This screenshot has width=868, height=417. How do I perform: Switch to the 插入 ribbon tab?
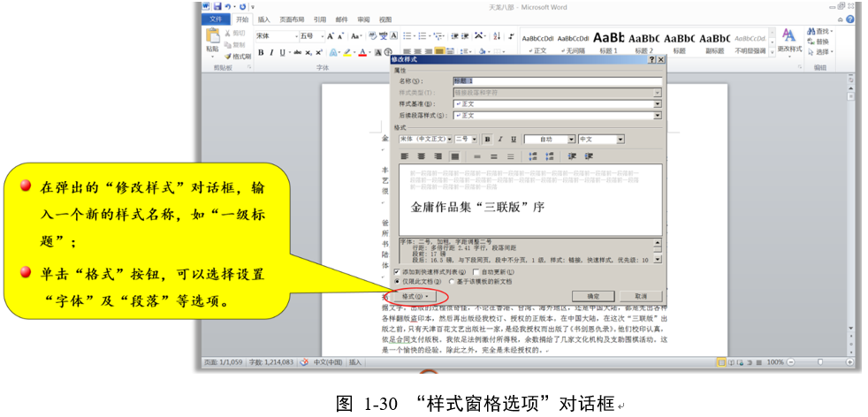264,20
